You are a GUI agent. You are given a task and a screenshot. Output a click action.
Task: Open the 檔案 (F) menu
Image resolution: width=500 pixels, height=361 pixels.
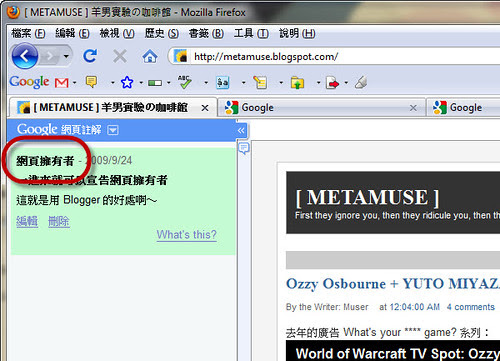pyautogui.click(x=28, y=33)
